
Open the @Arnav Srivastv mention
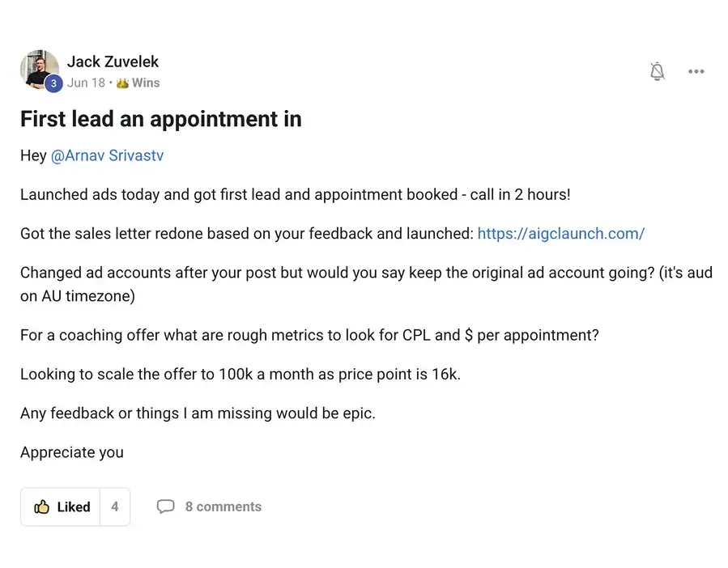107,155
